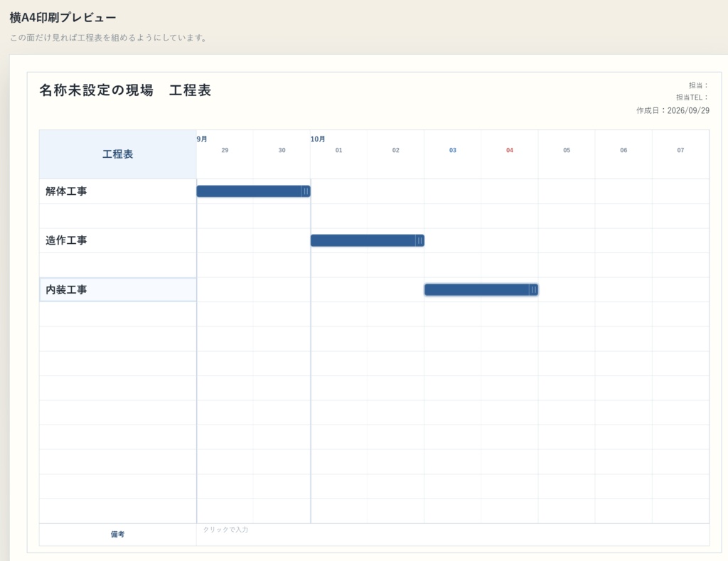Click the 作成日：2026/09/29 date

(673, 110)
